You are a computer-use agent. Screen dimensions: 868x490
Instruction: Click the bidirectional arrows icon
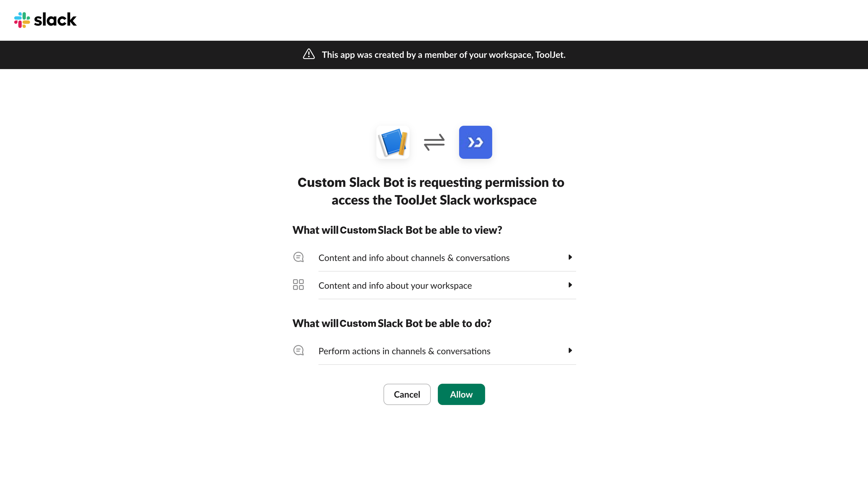pyautogui.click(x=434, y=142)
